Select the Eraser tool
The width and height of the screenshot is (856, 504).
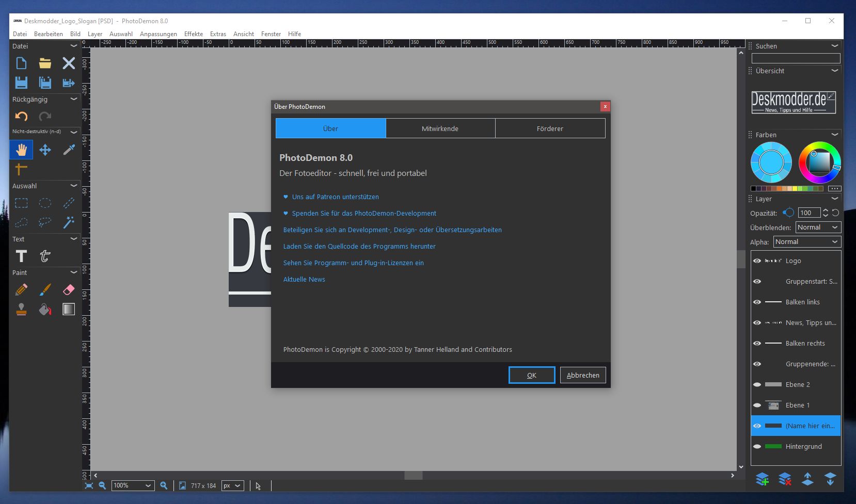[69, 290]
